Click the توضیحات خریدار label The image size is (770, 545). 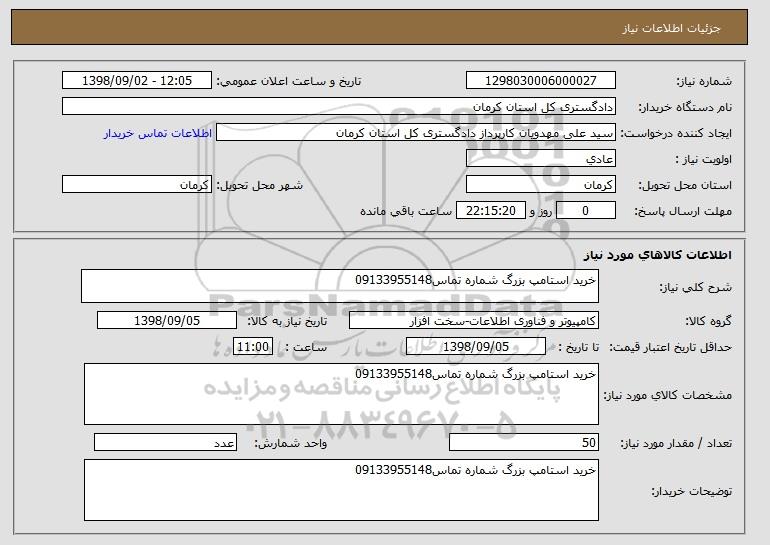pos(691,491)
